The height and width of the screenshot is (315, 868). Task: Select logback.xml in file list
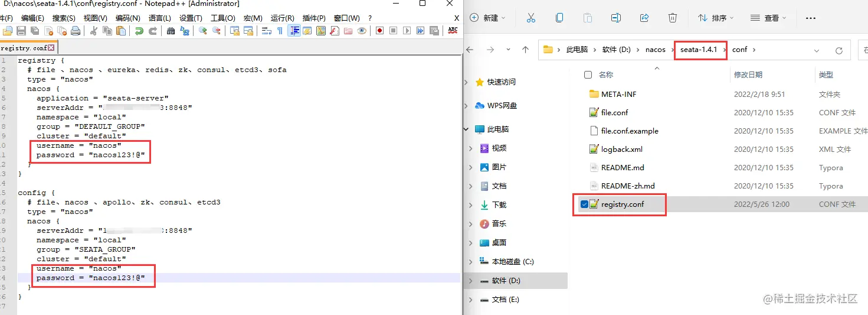click(622, 149)
